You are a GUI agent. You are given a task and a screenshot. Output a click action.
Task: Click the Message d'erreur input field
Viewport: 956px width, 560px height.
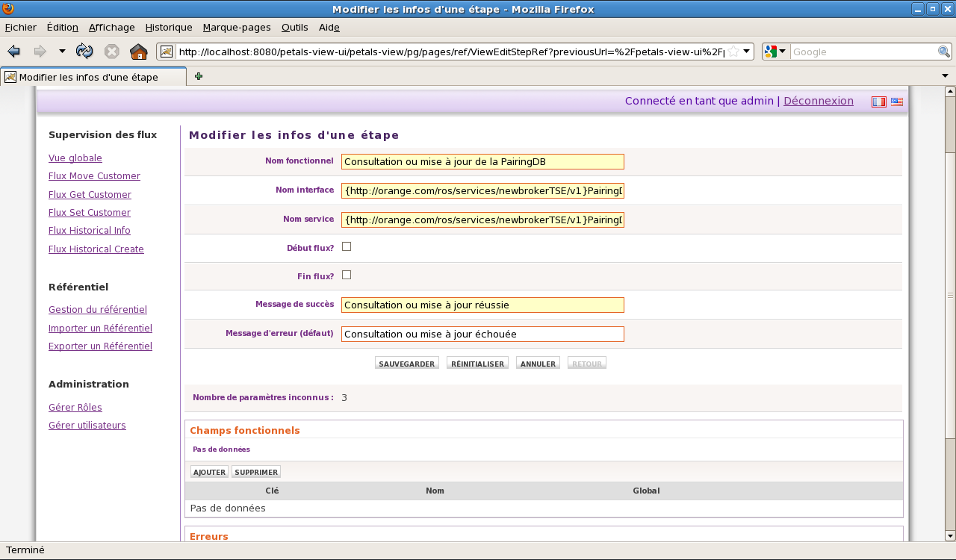coord(482,335)
